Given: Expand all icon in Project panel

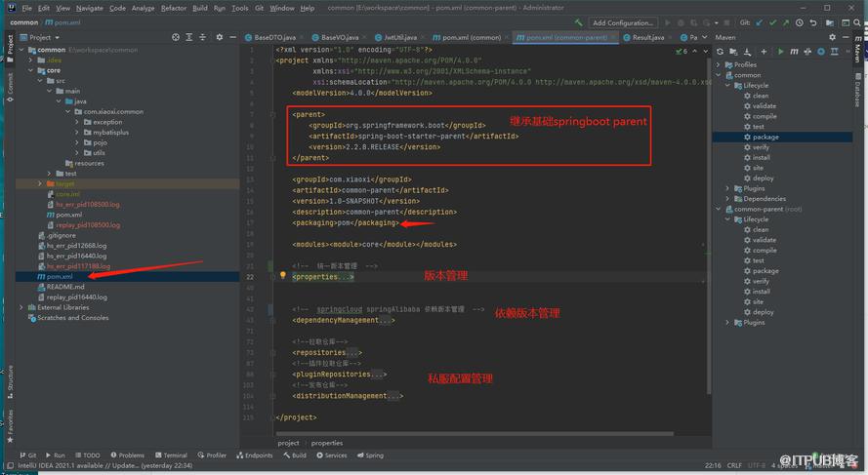Looking at the screenshot, I should pos(188,37).
